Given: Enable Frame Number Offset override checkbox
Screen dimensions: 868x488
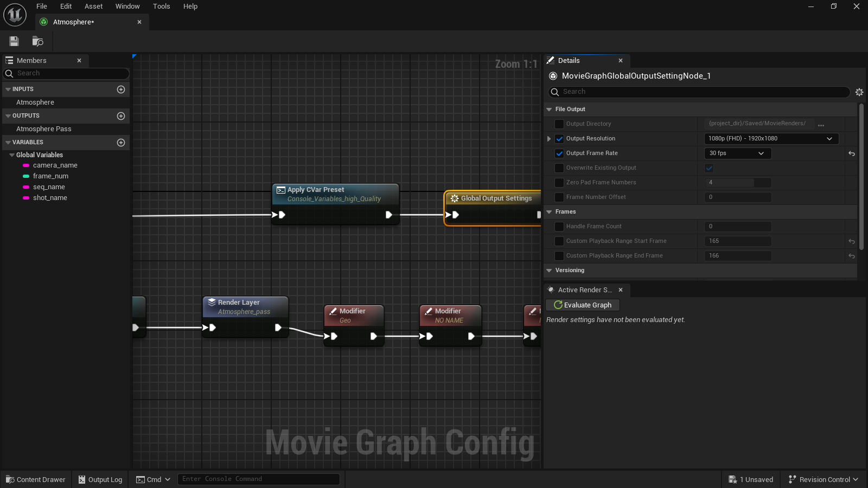Looking at the screenshot, I should tap(559, 197).
